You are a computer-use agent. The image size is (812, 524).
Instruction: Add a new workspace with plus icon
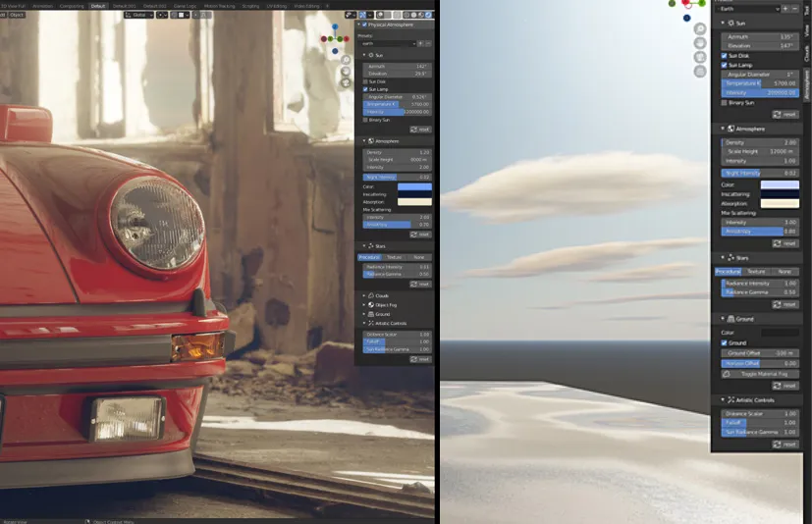327,6
